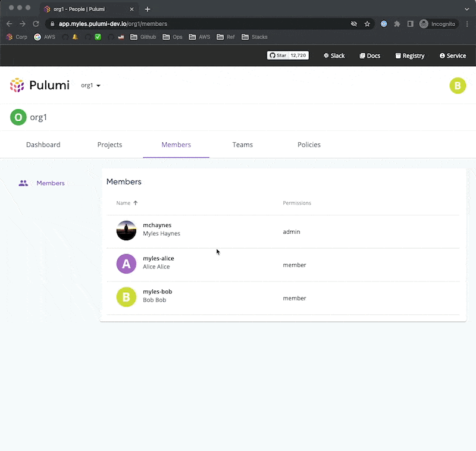Open the Ref bookmarks folder
Viewport: 476px width, 451px height.
click(x=226, y=37)
